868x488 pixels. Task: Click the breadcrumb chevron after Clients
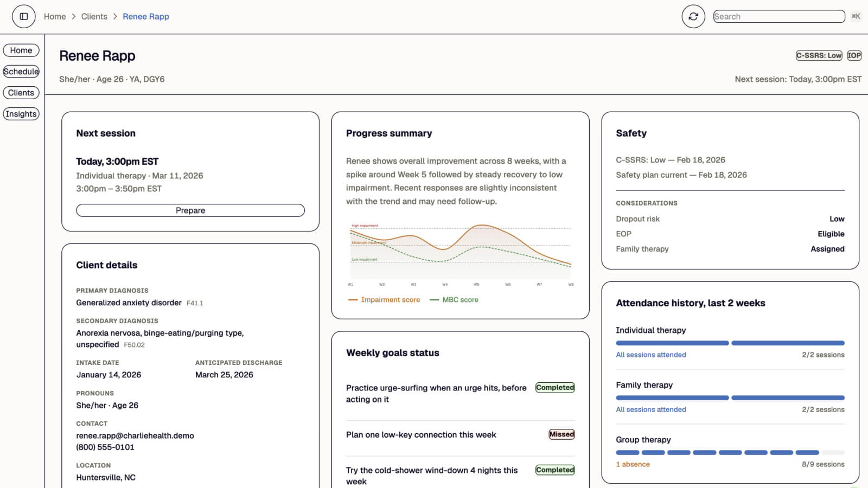(x=115, y=16)
